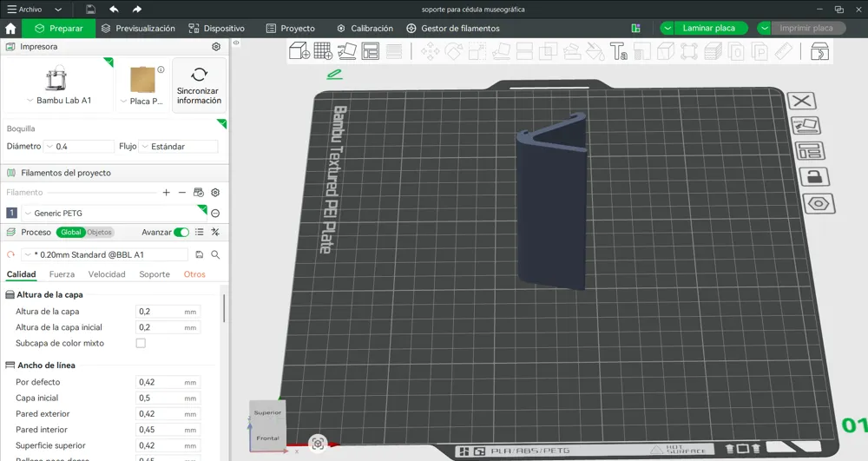Screen dimensions: 868x461
Task: Select the Lay on face tool
Action: (501, 51)
